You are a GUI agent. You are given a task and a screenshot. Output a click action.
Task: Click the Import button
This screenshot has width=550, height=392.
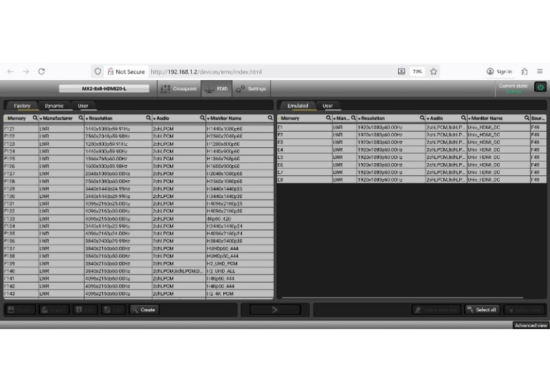click(54, 310)
